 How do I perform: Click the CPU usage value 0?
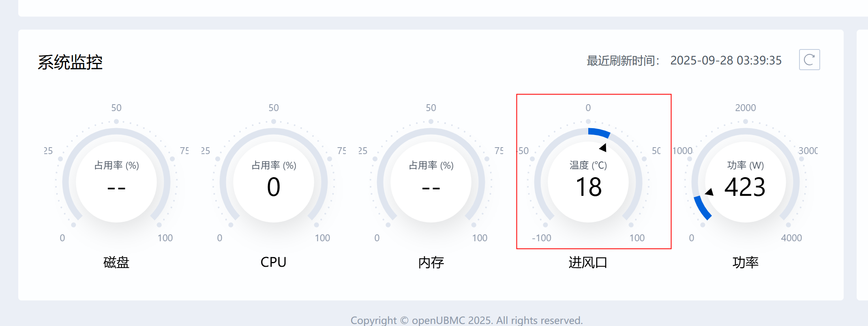(x=274, y=187)
